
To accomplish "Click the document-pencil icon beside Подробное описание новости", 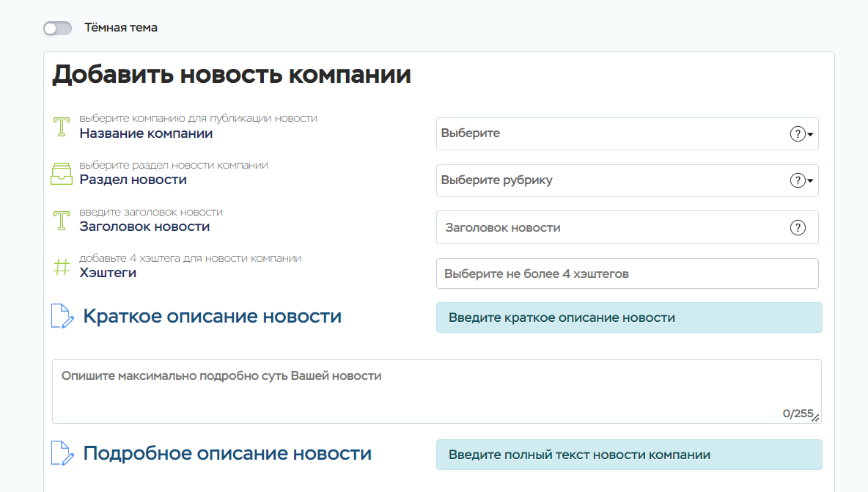I will (62, 453).
